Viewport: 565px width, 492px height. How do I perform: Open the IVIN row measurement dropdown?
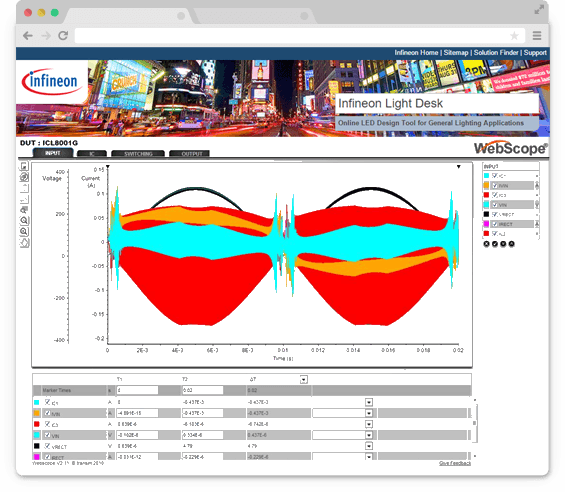369,413
